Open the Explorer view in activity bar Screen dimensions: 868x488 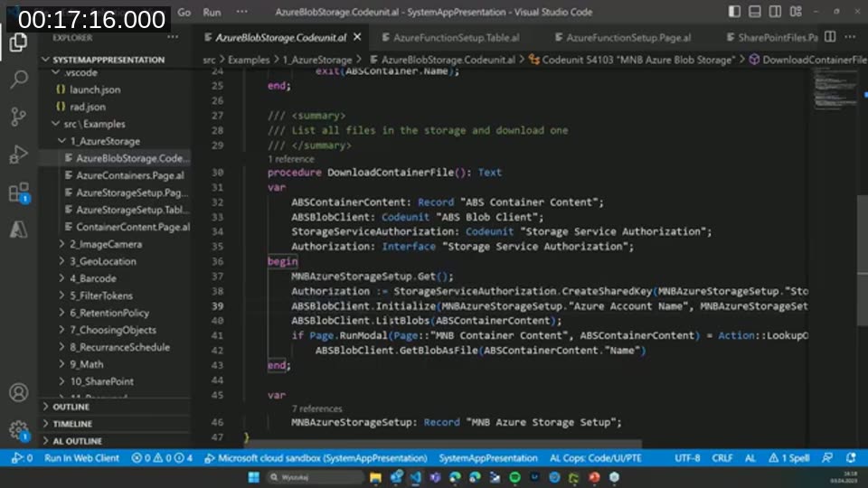tap(18, 42)
